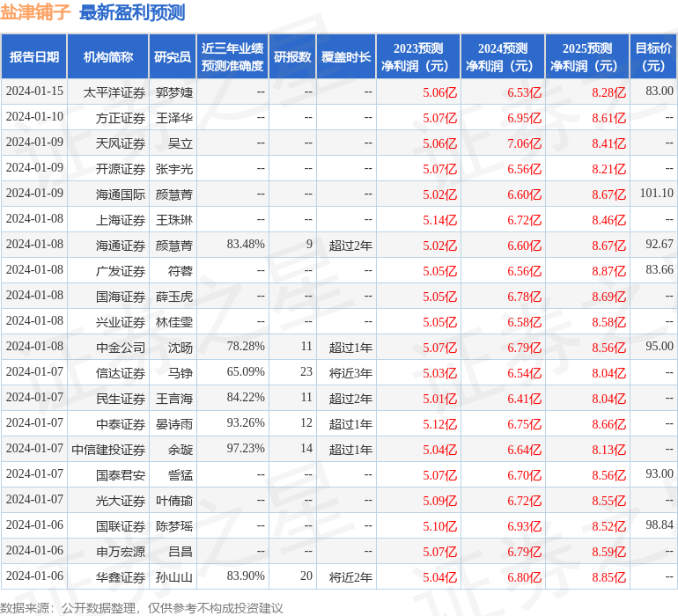Click the 盐津铺子 stock name in title
This screenshot has height=616, width=678.
36,12
